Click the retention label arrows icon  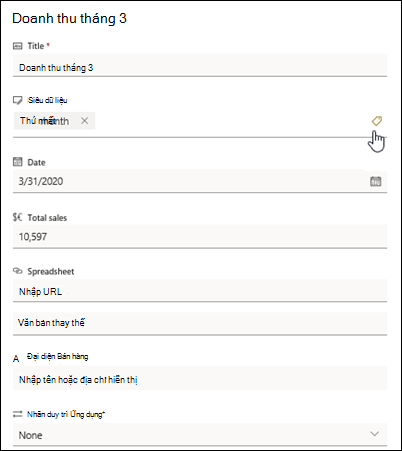click(17, 414)
